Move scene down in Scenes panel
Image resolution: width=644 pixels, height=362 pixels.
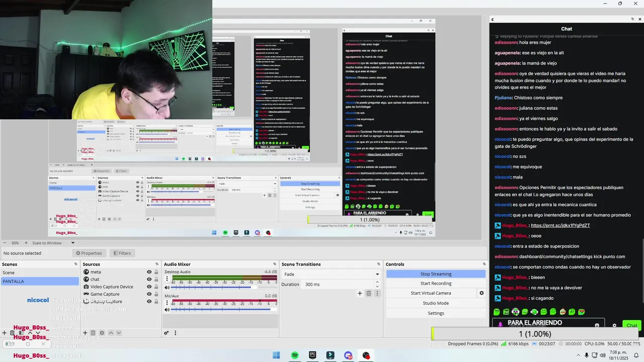pyautogui.click(x=38, y=333)
